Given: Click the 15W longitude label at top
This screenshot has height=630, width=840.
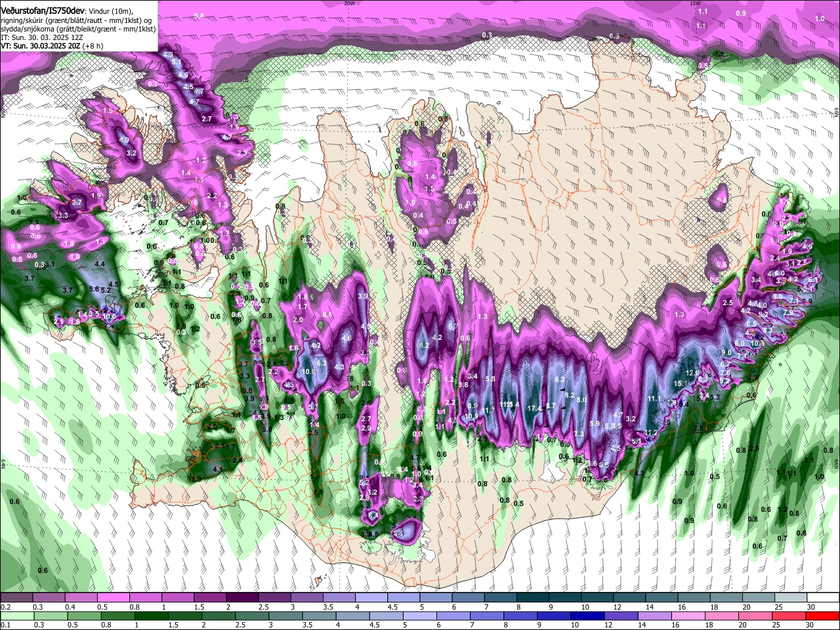Looking at the screenshot, I should point(695,3).
